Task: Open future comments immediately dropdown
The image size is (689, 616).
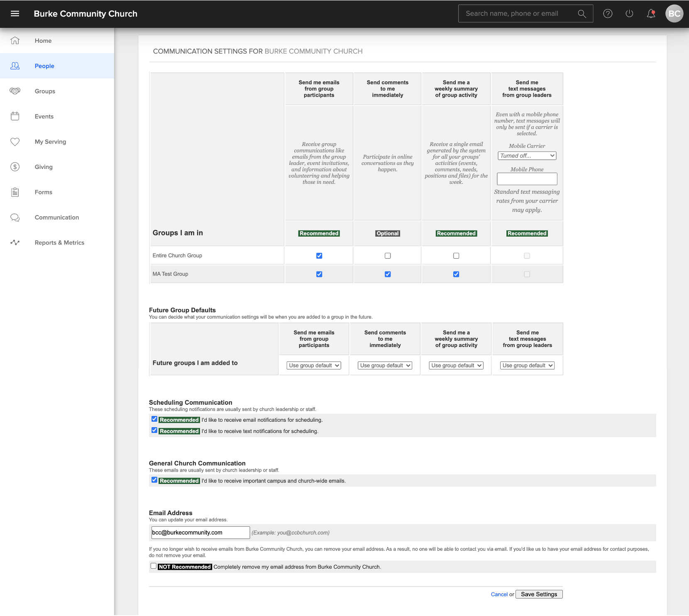Action: (x=385, y=366)
